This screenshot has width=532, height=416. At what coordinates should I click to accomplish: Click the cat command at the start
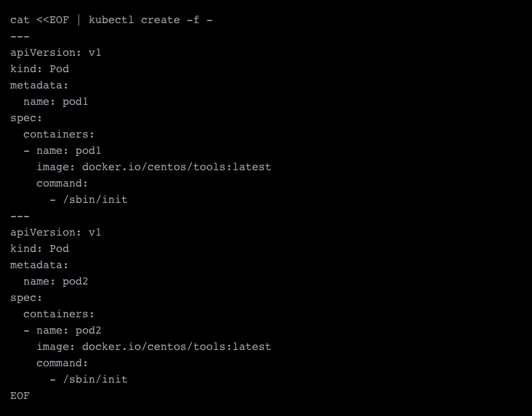point(20,20)
